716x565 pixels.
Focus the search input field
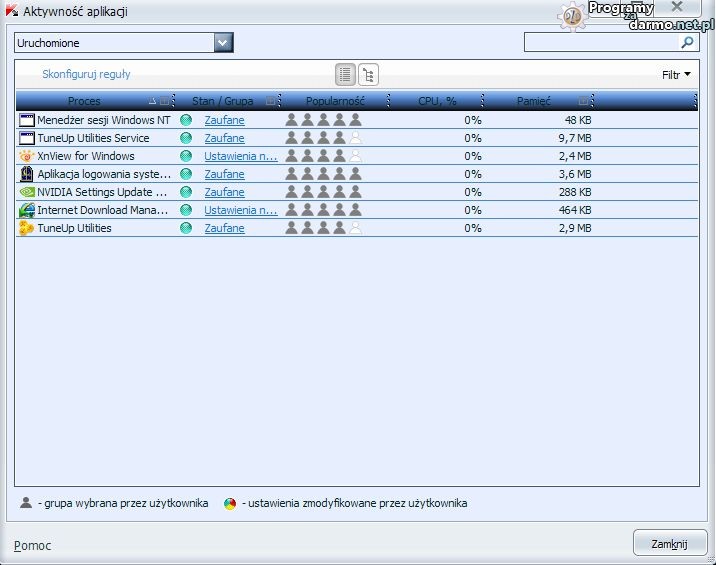click(x=602, y=42)
